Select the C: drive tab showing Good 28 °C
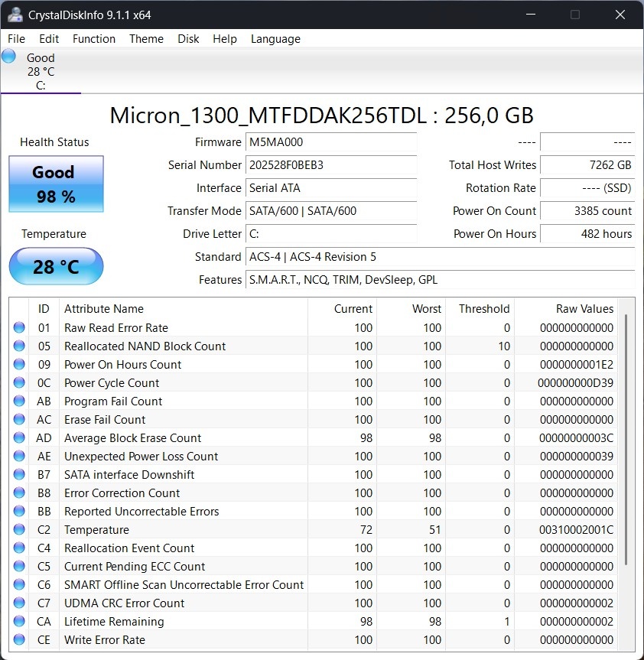644x660 pixels. (x=41, y=72)
